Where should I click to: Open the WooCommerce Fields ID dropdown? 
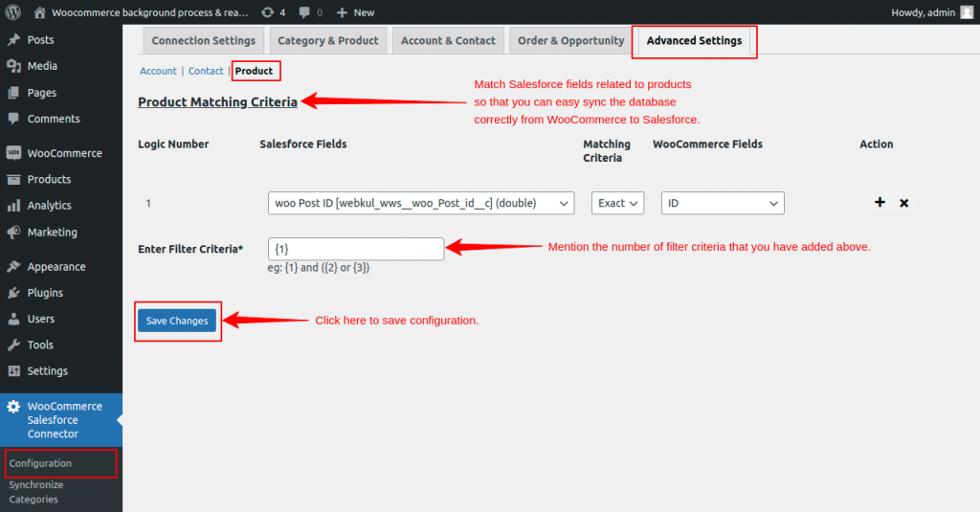click(723, 203)
